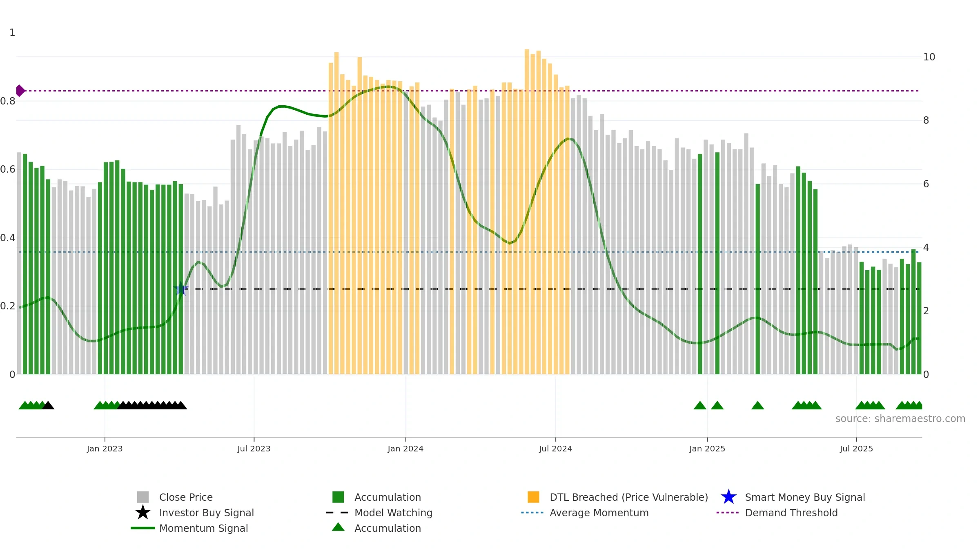Click the green Momentum Signal line legend icon
The width and height of the screenshot is (980, 551).
143,528
